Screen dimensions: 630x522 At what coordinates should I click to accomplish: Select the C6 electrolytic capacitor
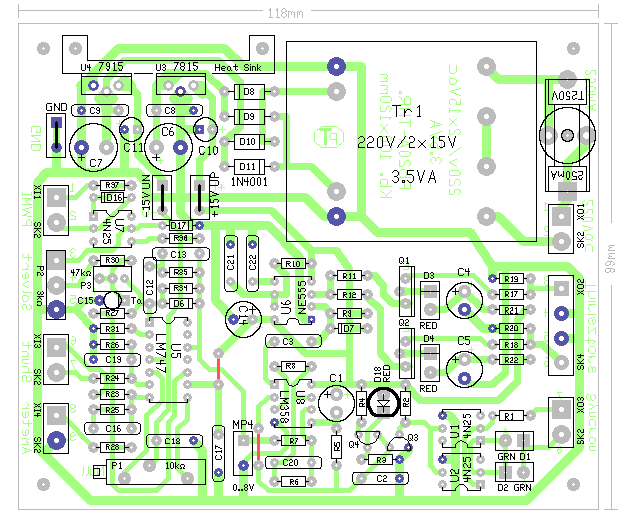click(168, 147)
